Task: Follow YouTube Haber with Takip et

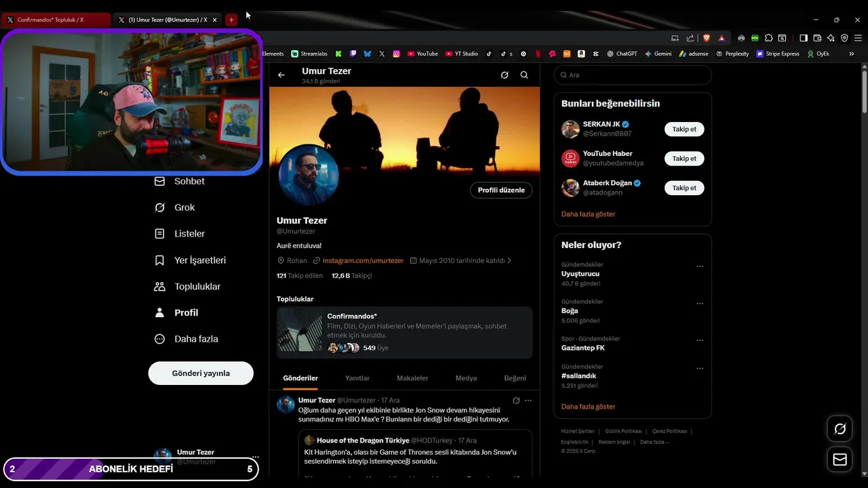Action: click(684, 159)
